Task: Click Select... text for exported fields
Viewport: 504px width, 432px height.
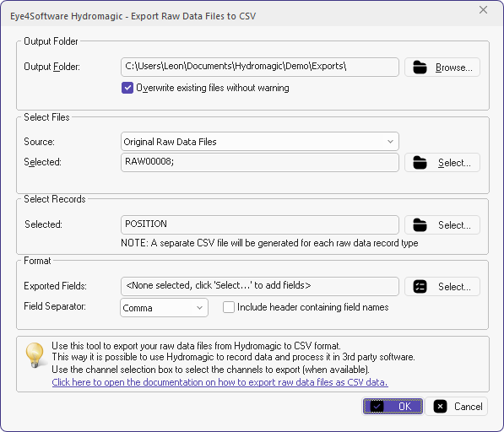Action: (x=454, y=287)
